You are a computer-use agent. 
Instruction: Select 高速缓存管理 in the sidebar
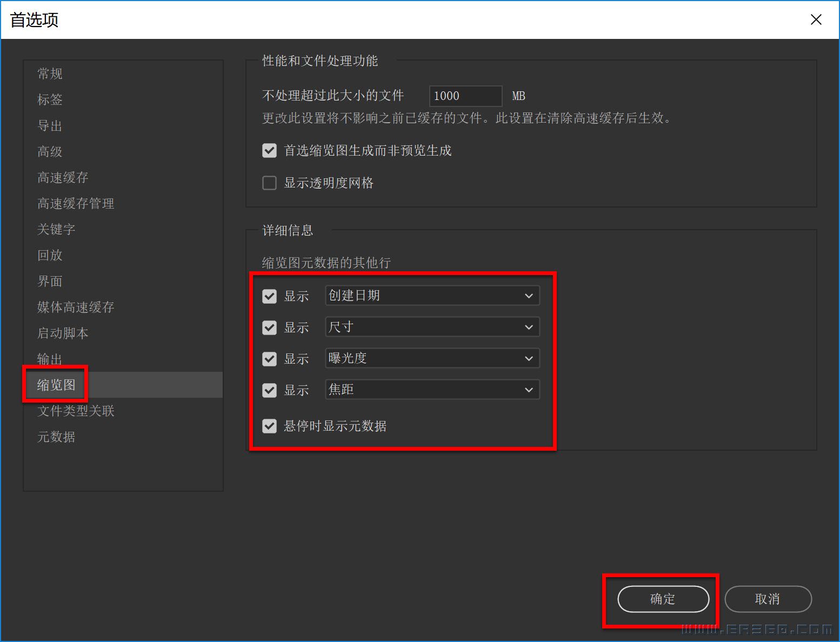(x=75, y=203)
